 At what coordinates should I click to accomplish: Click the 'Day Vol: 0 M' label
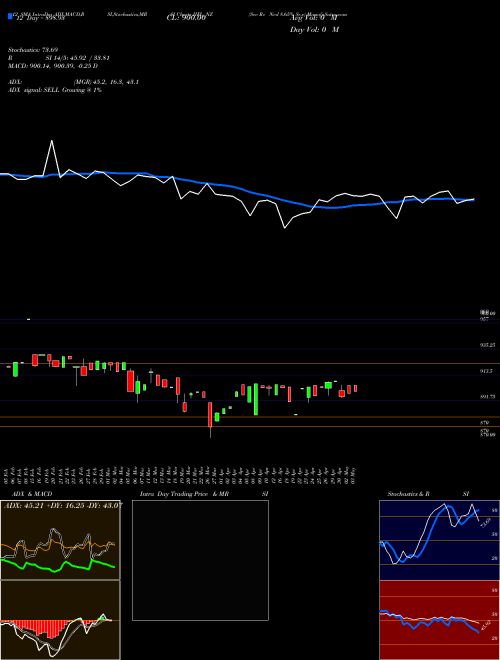(314, 30)
